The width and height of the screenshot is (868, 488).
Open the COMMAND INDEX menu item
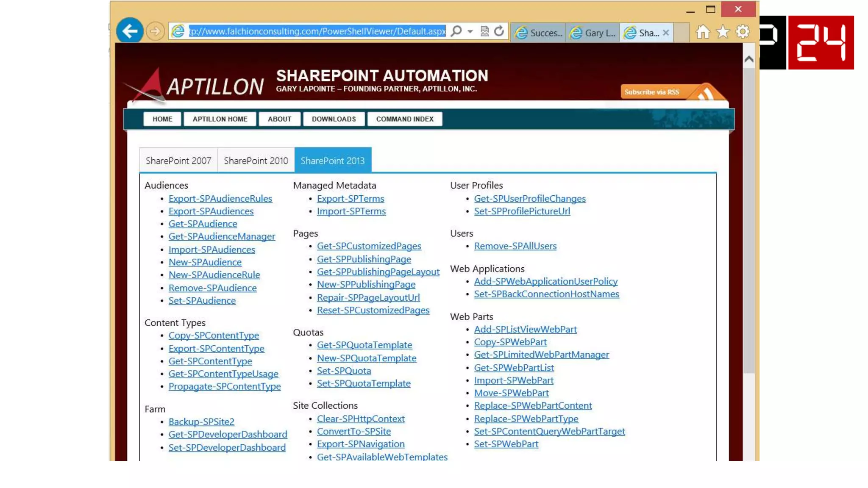point(404,119)
